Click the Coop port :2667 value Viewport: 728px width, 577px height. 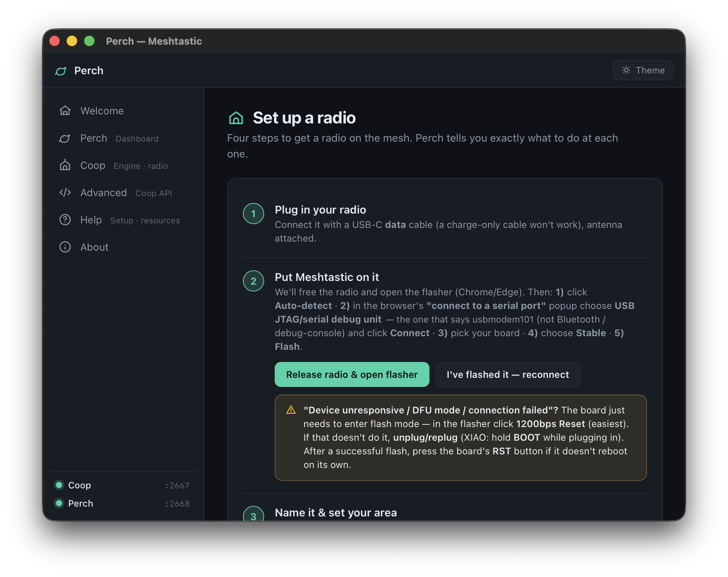pos(177,485)
